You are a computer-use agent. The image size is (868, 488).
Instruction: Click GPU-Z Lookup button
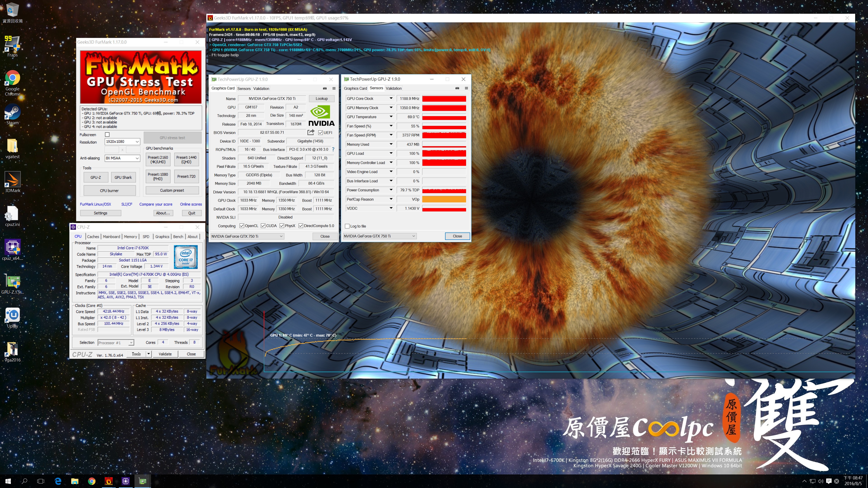pos(321,99)
